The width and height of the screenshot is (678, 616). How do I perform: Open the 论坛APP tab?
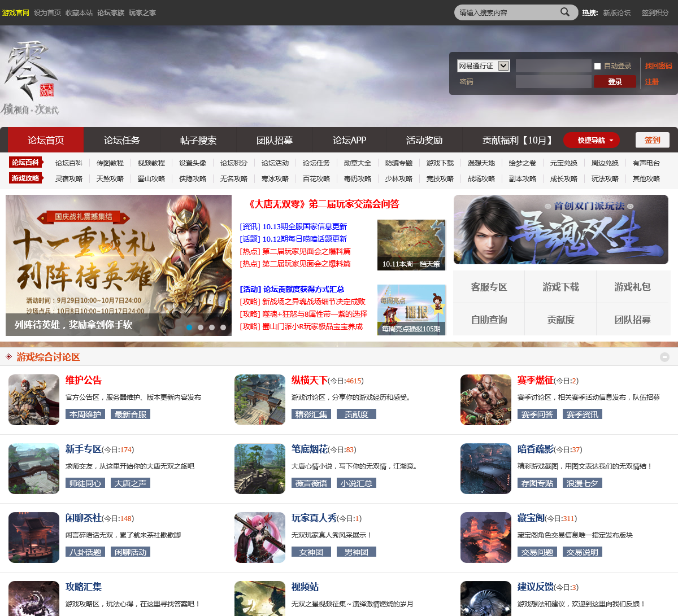[349, 140]
